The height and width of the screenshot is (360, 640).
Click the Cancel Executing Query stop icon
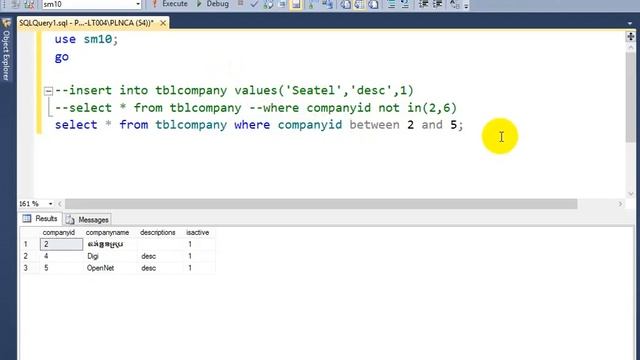(240, 4)
